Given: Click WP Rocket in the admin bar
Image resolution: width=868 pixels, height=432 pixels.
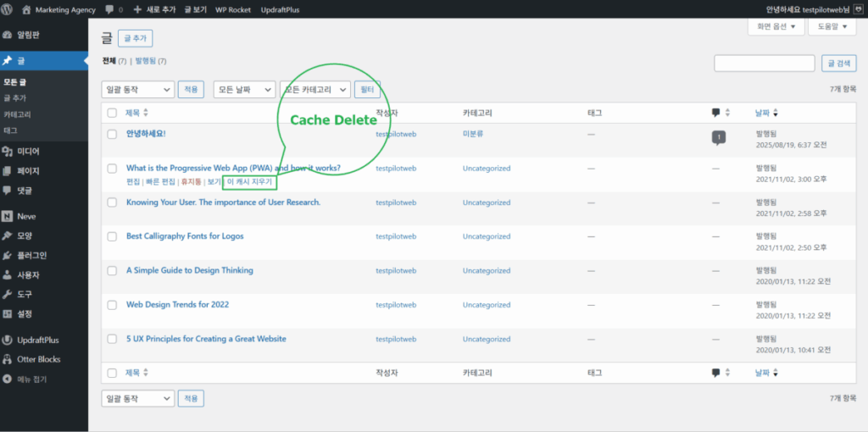Looking at the screenshot, I should click(234, 9).
